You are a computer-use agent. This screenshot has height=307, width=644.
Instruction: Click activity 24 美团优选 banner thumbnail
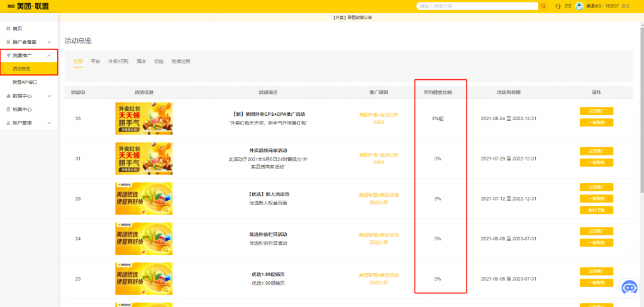pos(144,239)
